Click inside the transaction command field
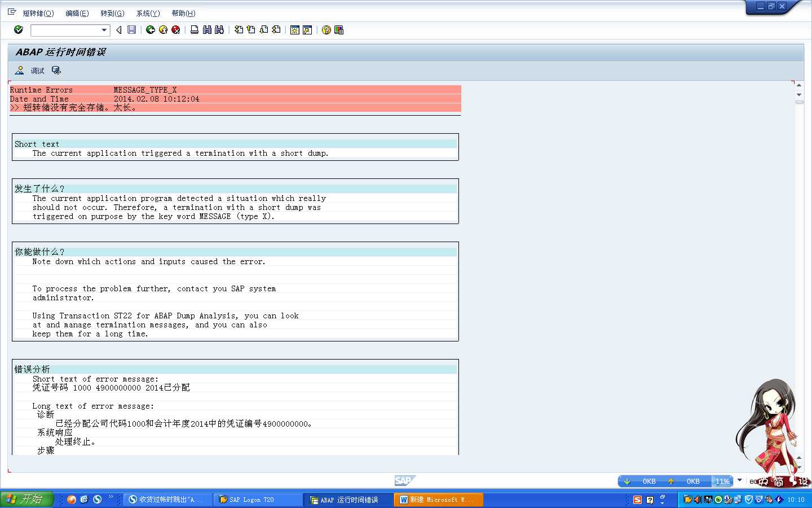This screenshot has width=812, height=508. point(65,30)
